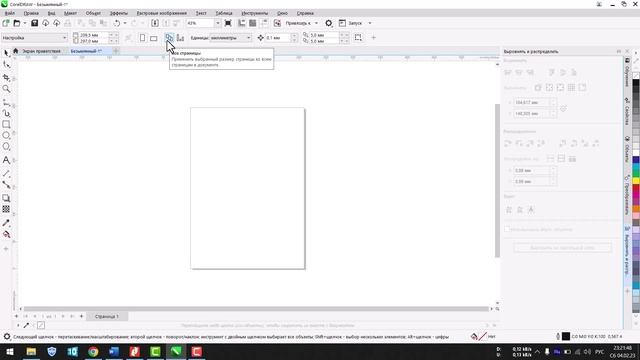Click the nudge distance input field
Image resolution: width=640 pixels, height=360 pixels.
278,38
